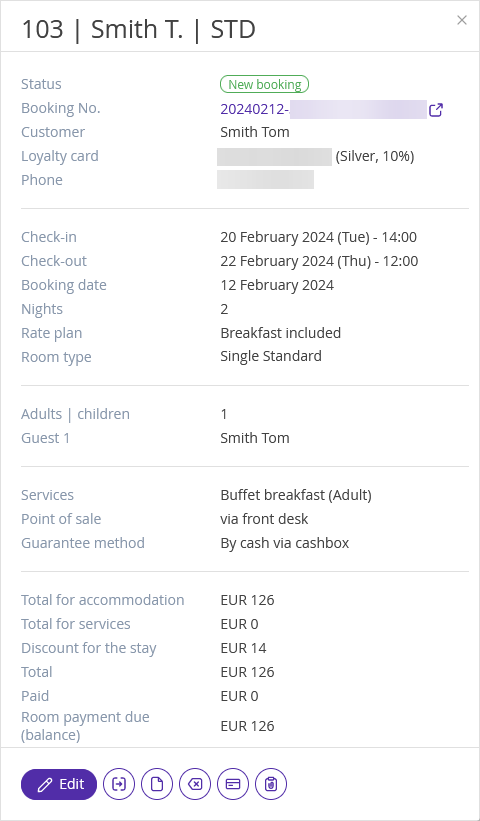Close the booking details panel
Screen dimensions: 480x821
tap(462, 20)
